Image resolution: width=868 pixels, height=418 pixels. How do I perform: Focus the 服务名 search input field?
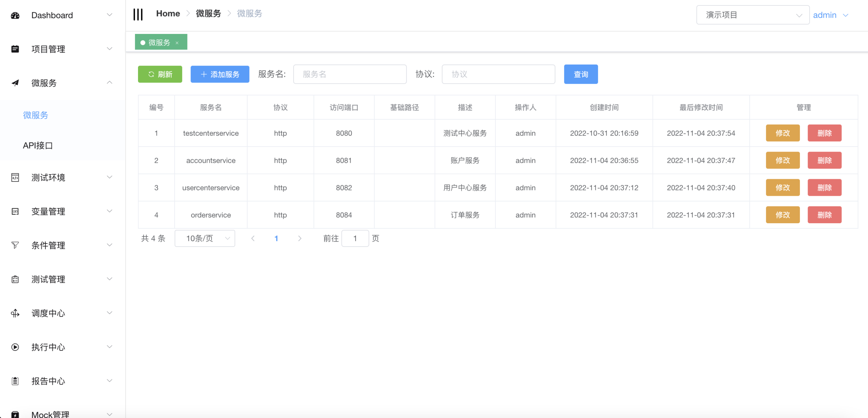tap(350, 74)
